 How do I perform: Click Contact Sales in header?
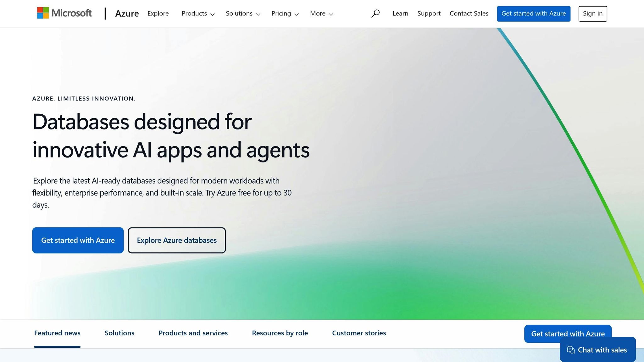tap(469, 14)
